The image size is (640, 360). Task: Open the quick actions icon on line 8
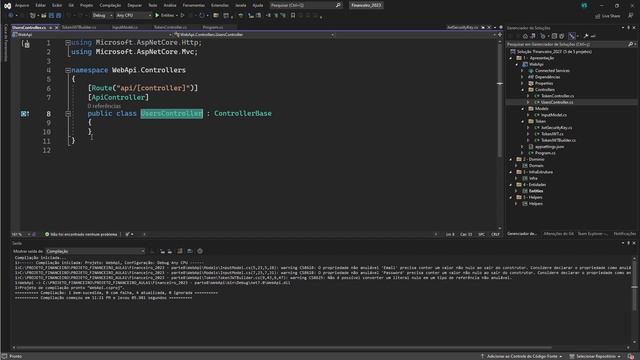point(25,114)
